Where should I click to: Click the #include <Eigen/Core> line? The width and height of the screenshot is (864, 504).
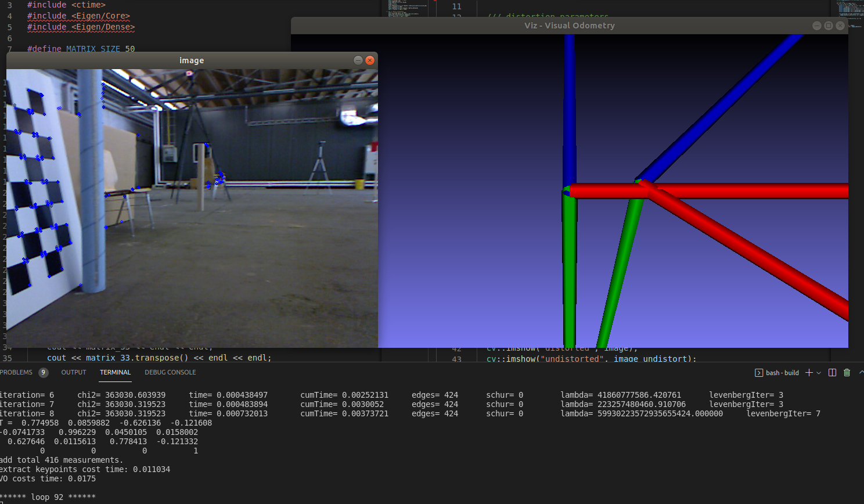tap(78, 16)
